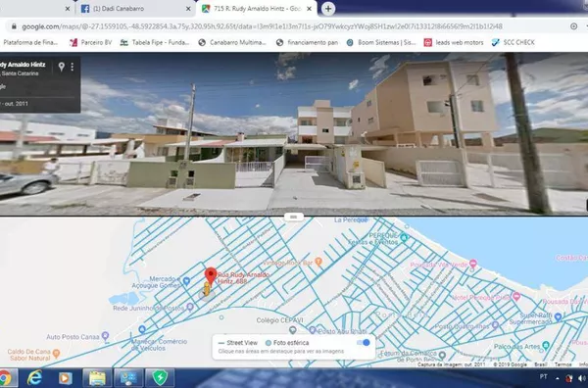Viewport: 588px width, 388px height.
Task: Click the Brasil link on the map footer
Action: click(x=540, y=364)
